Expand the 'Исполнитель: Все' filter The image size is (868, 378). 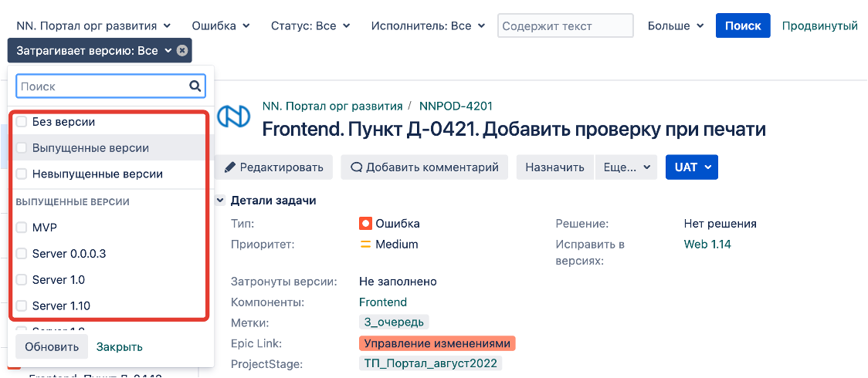click(x=428, y=25)
